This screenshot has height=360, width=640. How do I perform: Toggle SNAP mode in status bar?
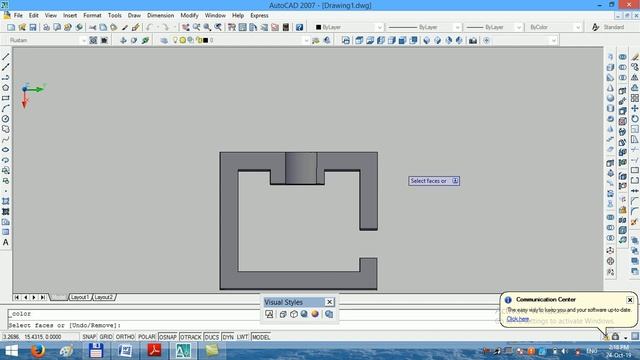pyautogui.click(x=89, y=337)
